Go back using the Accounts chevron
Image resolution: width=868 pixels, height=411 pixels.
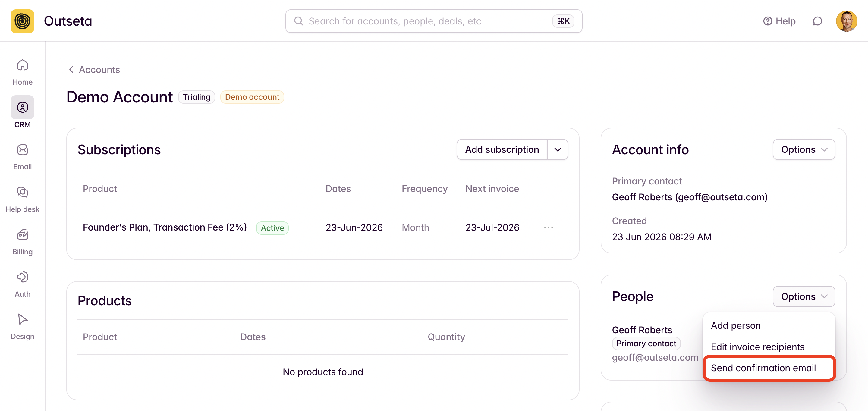click(71, 69)
